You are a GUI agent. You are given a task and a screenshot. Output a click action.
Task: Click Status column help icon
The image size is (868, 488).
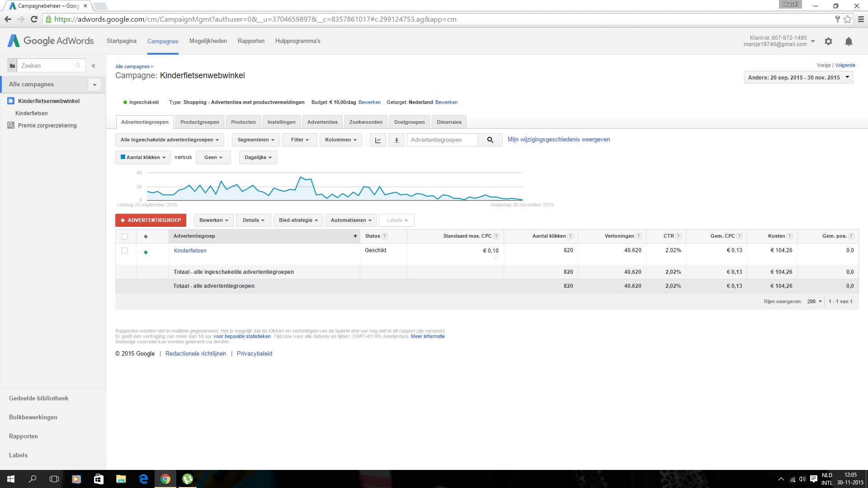point(384,236)
